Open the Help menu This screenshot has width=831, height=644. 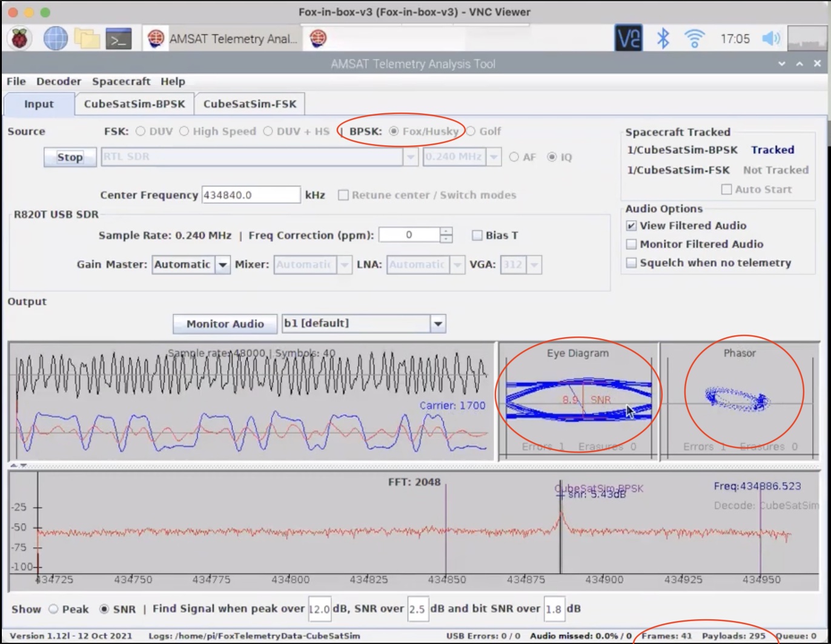(x=173, y=81)
